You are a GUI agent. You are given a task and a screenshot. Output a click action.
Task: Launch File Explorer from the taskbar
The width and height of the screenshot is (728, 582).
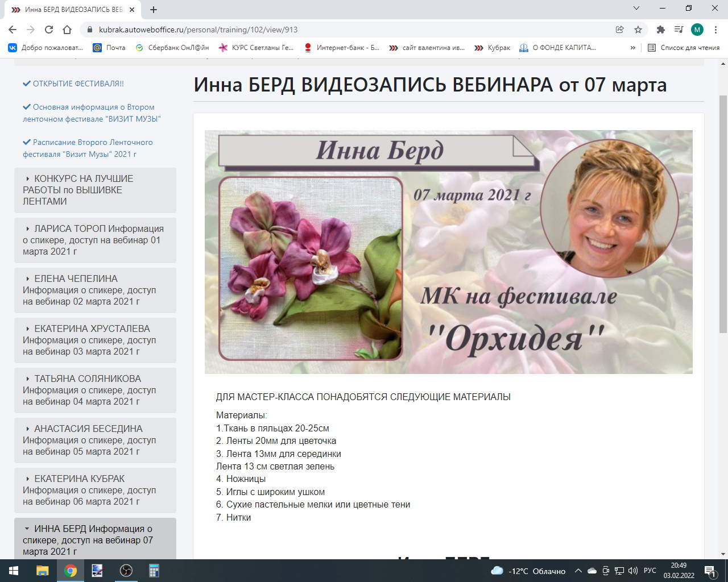[x=43, y=571]
